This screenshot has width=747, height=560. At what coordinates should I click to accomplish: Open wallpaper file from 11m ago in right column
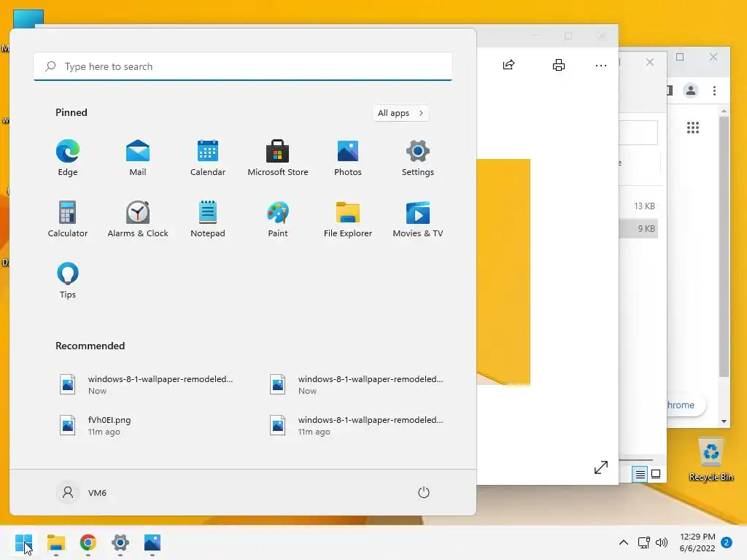357,425
